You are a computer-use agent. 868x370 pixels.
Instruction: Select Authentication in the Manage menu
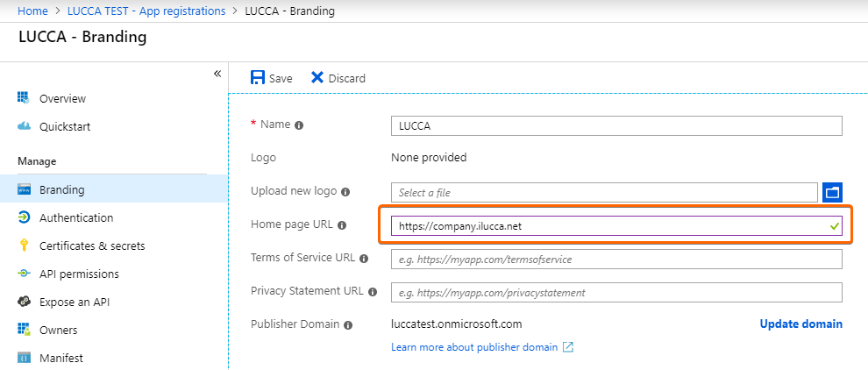tap(76, 217)
